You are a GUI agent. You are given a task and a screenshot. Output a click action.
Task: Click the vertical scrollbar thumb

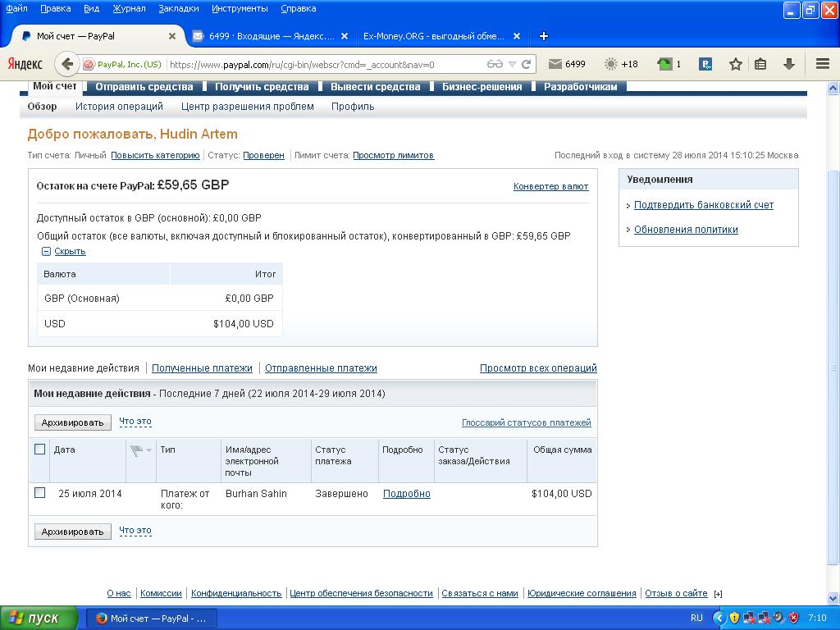[x=833, y=367]
